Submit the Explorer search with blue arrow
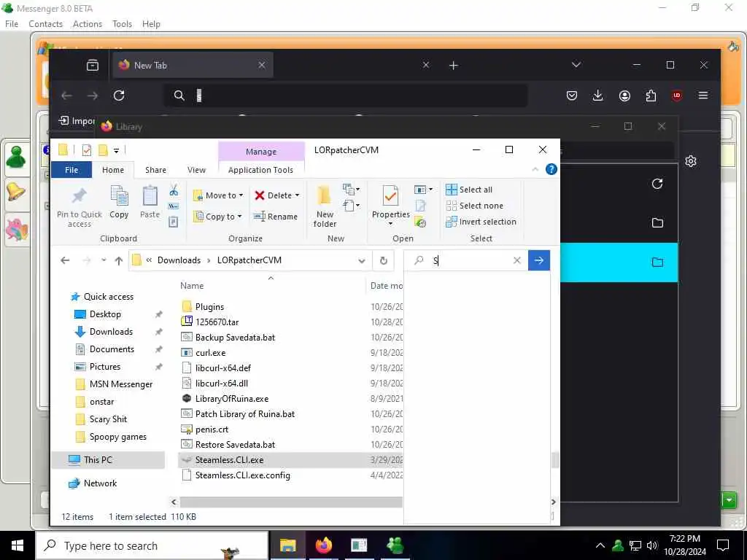The height and width of the screenshot is (560, 747). tap(539, 260)
